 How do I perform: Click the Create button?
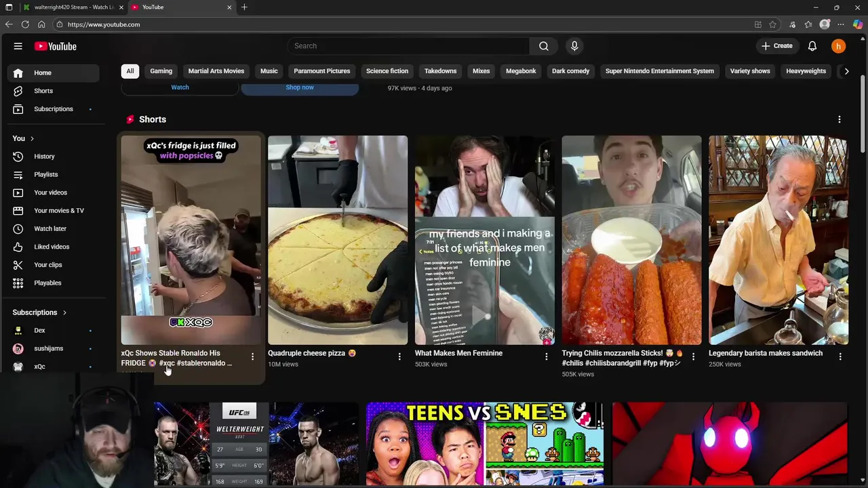[x=776, y=46]
